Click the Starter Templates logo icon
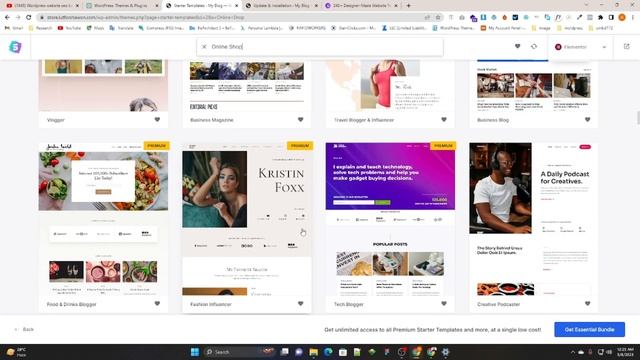The image size is (640, 360). click(15, 47)
